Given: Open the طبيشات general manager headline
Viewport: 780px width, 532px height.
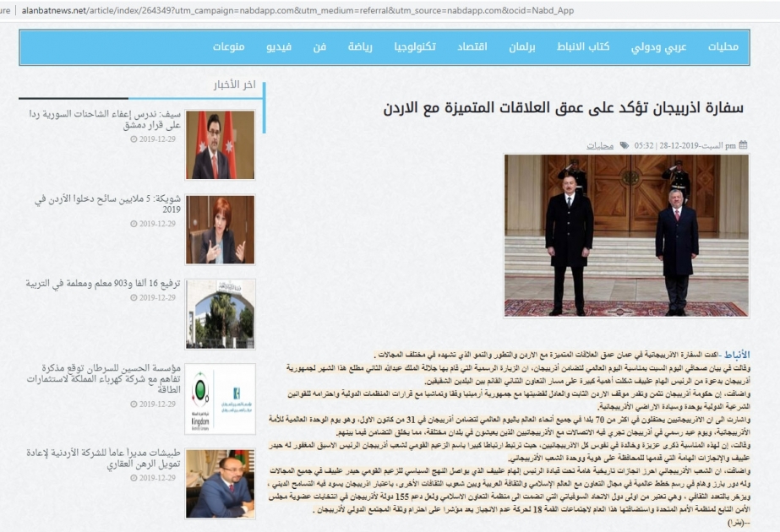Looking at the screenshot, I should coord(103,458).
